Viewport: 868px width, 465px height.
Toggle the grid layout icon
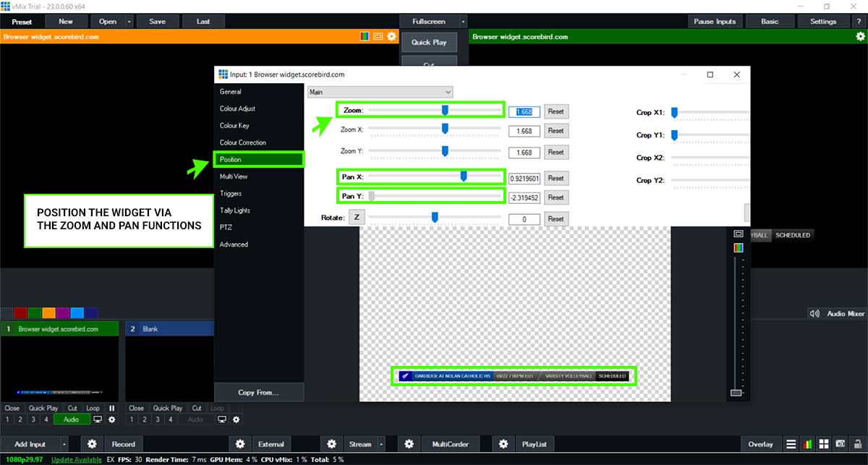(x=825, y=444)
